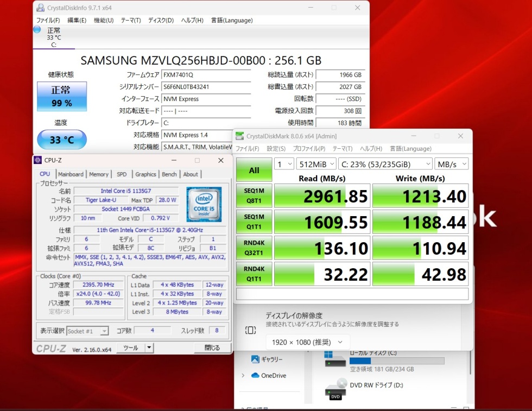Expand the OneDrive tree node chevron
532x411 pixels.
click(x=243, y=375)
